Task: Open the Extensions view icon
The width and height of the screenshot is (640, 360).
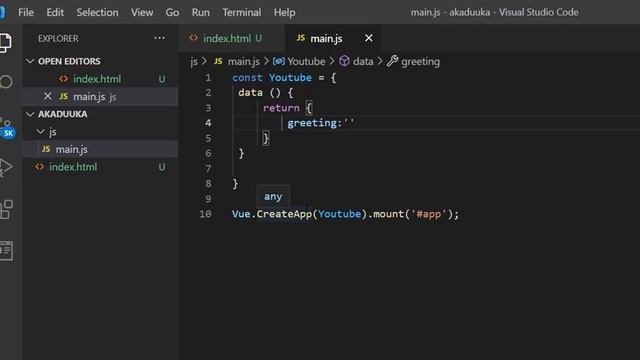Action: 6,209
